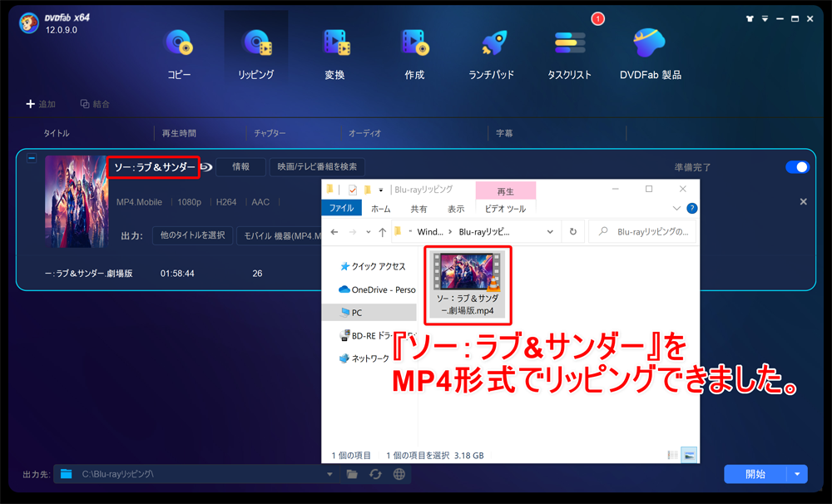832x504 pixels.
Task: Open the DVDFab title bar dropdown menu
Action: pyautogui.click(x=765, y=18)
